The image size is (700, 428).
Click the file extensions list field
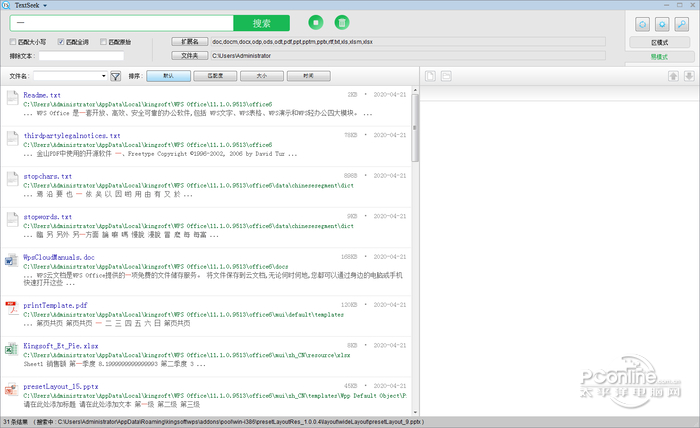point(408,42)
